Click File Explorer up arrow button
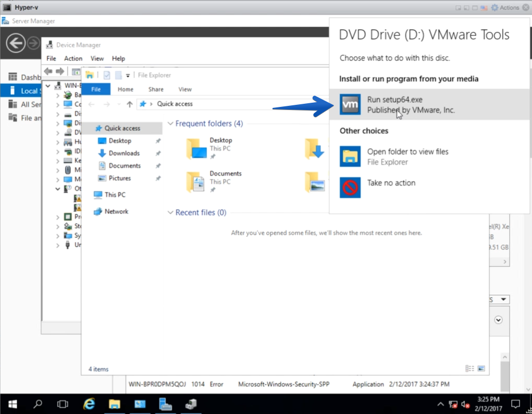Image resolution: width=532 pixels, height=414 pixels. tap(129, 104)
